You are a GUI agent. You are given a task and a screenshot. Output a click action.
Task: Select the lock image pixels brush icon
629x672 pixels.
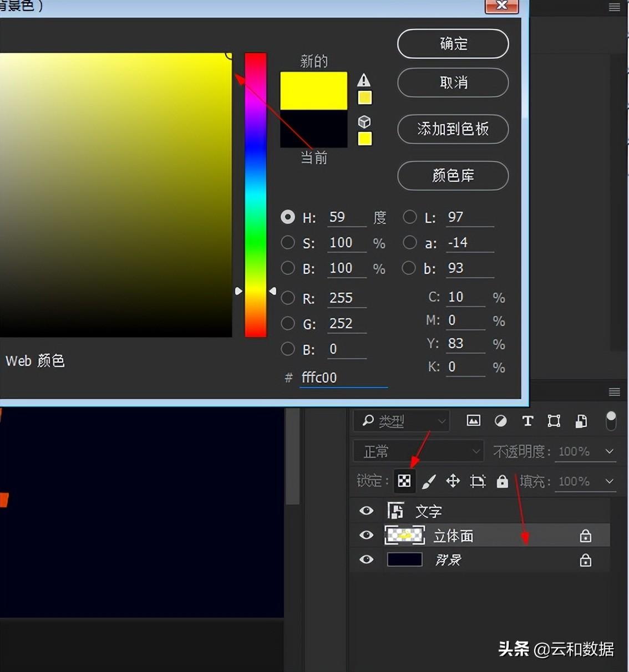tap(428, 481)
